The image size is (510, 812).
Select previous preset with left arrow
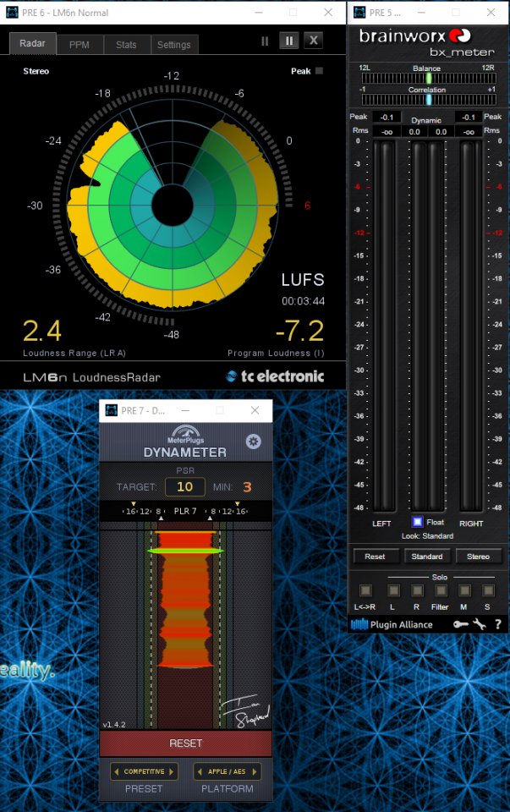(117, 771)
